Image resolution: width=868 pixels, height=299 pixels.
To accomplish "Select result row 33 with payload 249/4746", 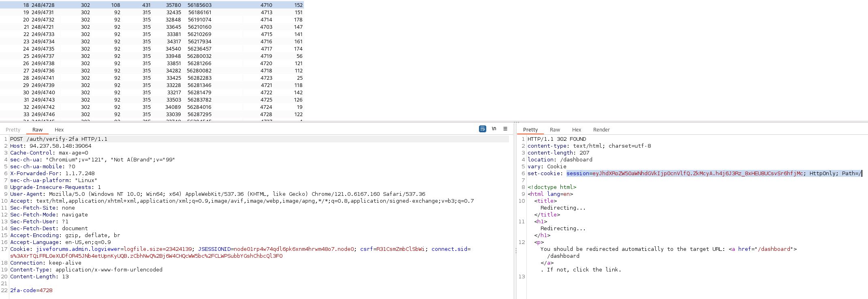I will [152, 114].
